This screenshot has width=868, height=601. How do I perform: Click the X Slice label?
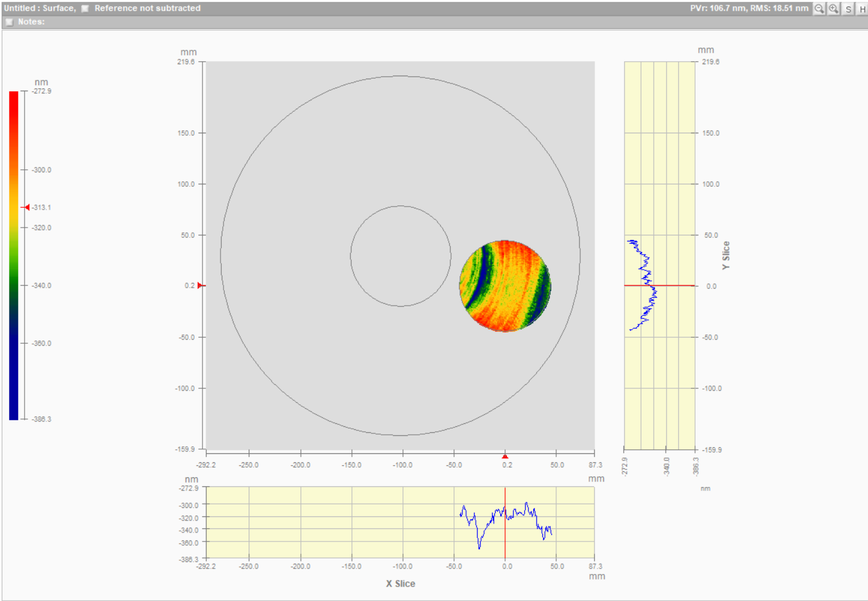pyautogui.click(x=400, y=584)
